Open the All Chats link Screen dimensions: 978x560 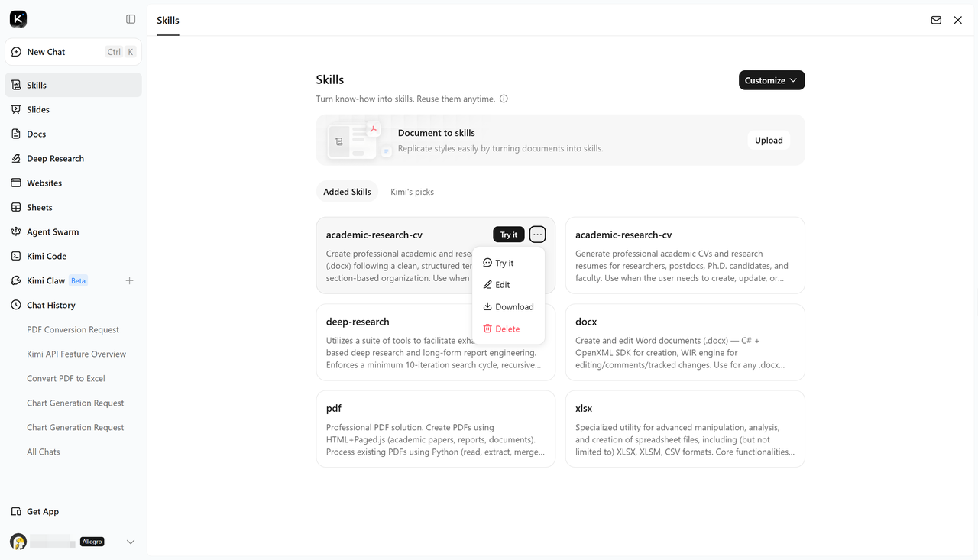click(x=44, y=452)
